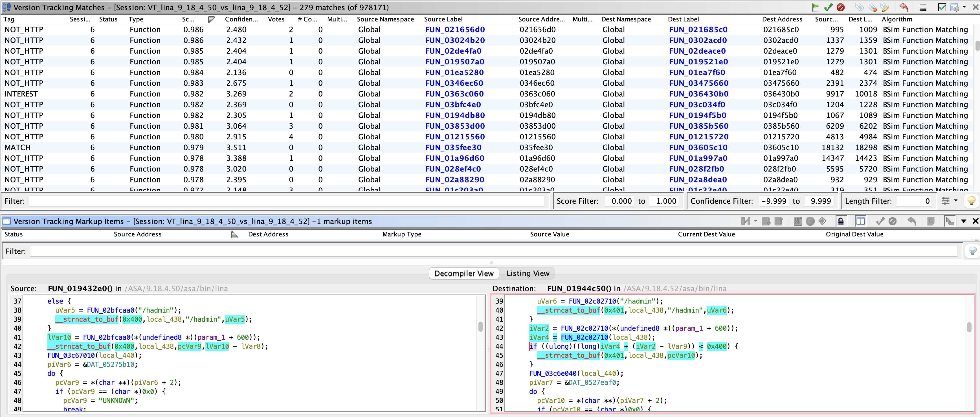Toggle the scroll lock padlock button

pyautogui.click(x=841, y=221)
